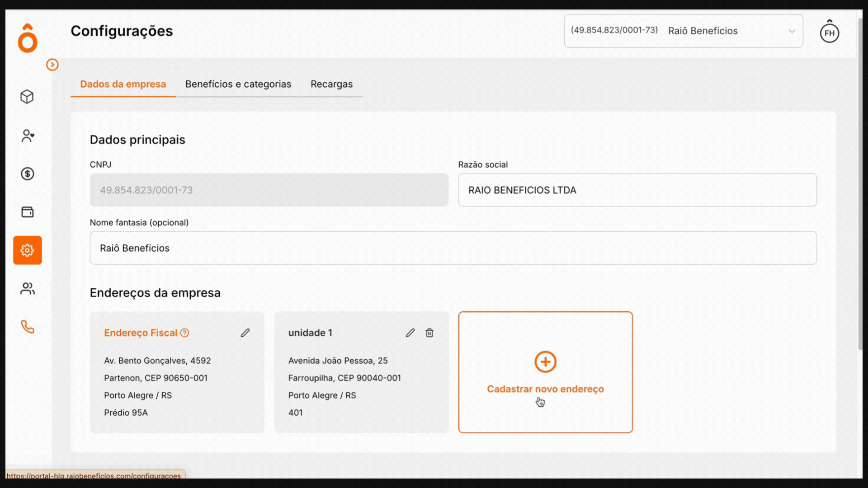Delete unidade 1 using trash icon
The image size is (868, 488).
pyautogui.click(x=429, y=333)
